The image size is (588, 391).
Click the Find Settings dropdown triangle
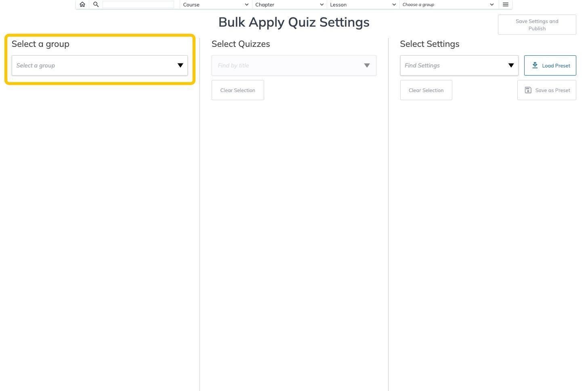(x=511, y=65)
